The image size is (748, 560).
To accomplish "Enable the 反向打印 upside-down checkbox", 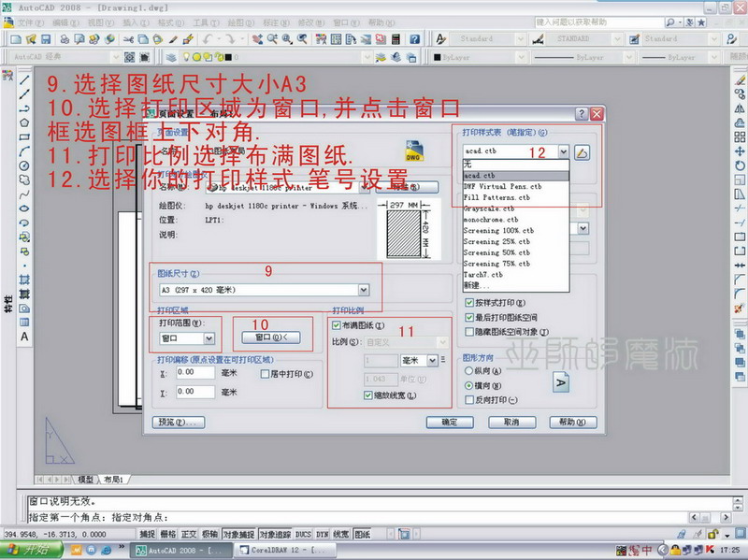I will (x=469, y=400).
